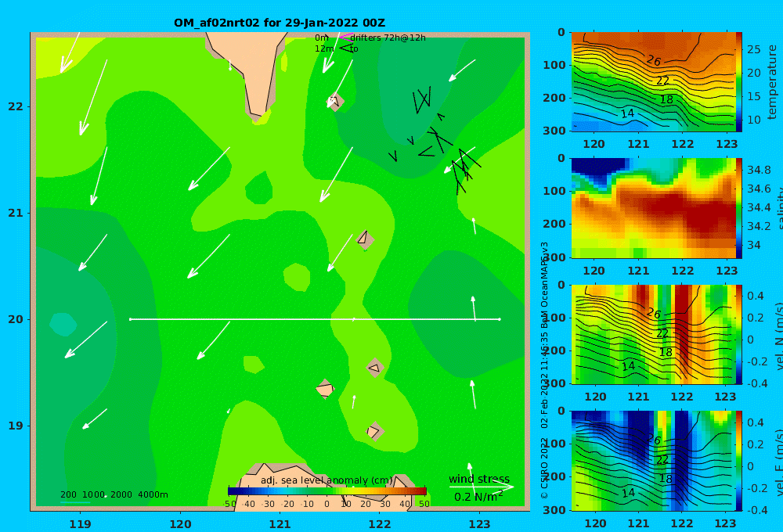Click the 26 contour label in the temperature panel
This screenshot has width=783, height=532.
pos(654,61)
